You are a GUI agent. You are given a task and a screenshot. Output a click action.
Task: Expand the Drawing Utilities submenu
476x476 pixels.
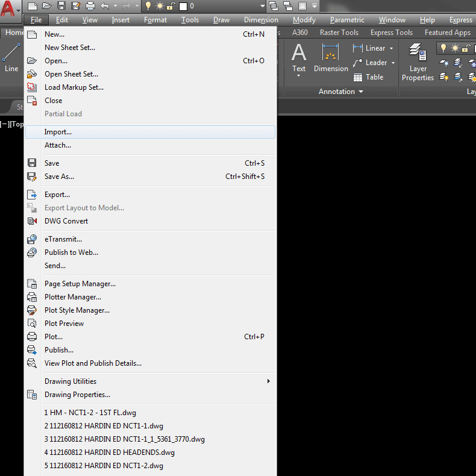(150, 381)
